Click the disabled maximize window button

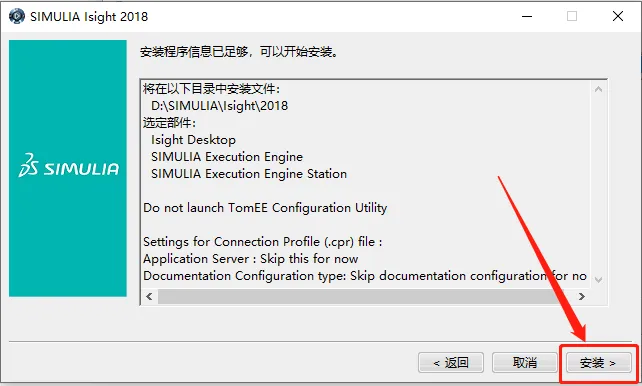572,16
